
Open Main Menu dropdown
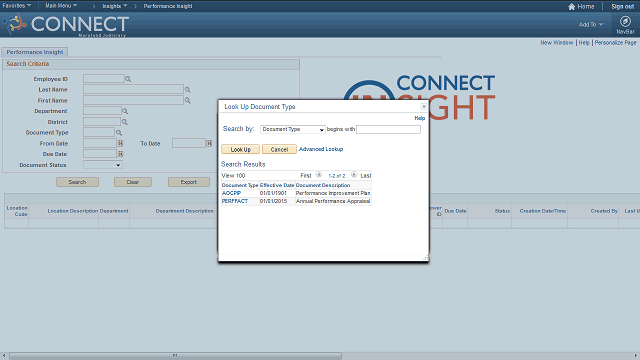click(x=61, y=6)
